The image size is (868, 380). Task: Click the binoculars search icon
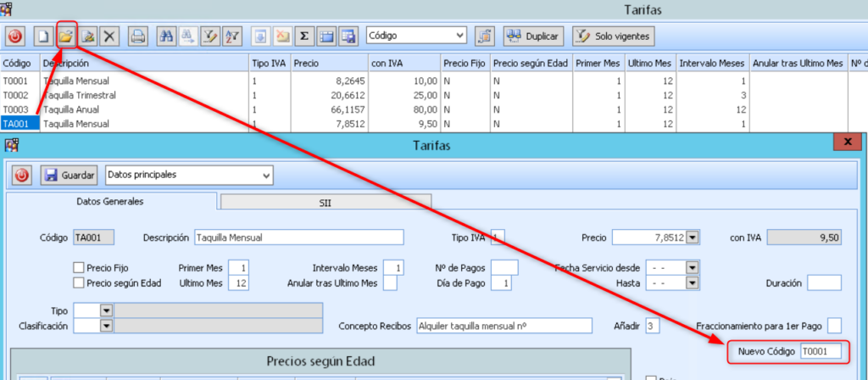(166, 36)
